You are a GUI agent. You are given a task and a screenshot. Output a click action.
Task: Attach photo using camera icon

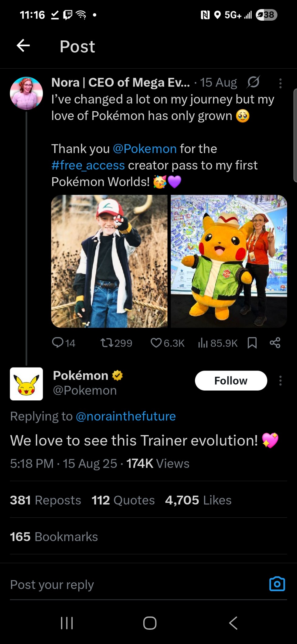pyautogui.click(x=277, y=584)
